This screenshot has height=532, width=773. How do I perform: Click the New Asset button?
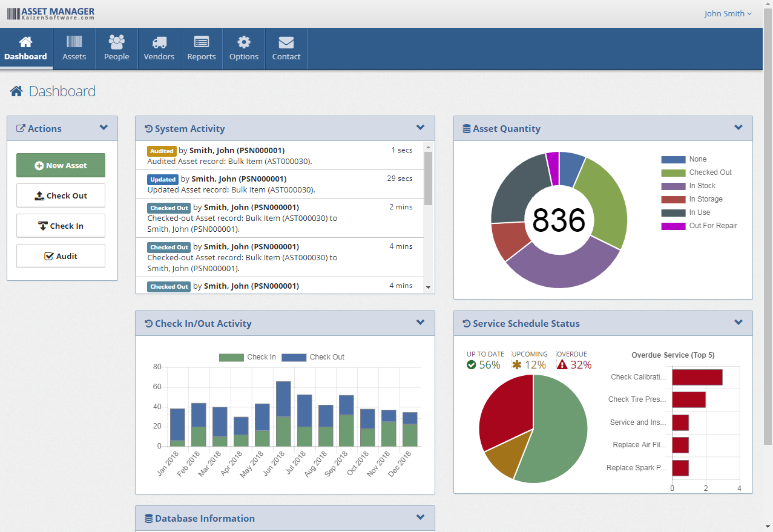61,165
